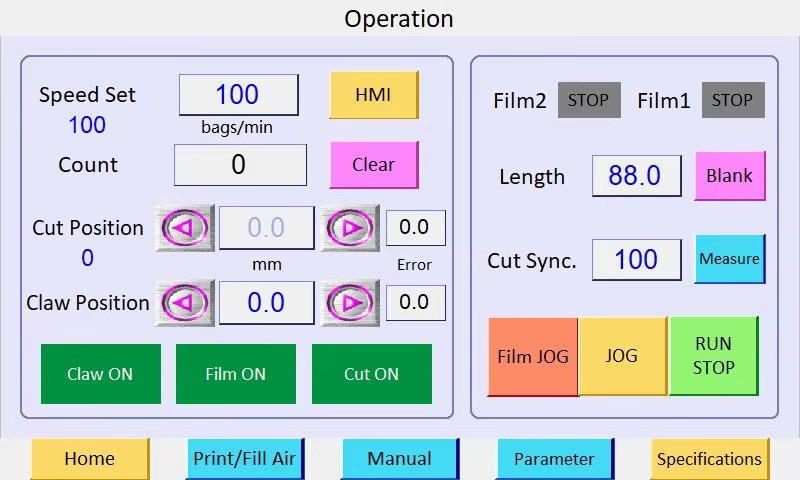Toggle the Cut ON switch
This screenshot has width=800, height=480.
point(371,374)
